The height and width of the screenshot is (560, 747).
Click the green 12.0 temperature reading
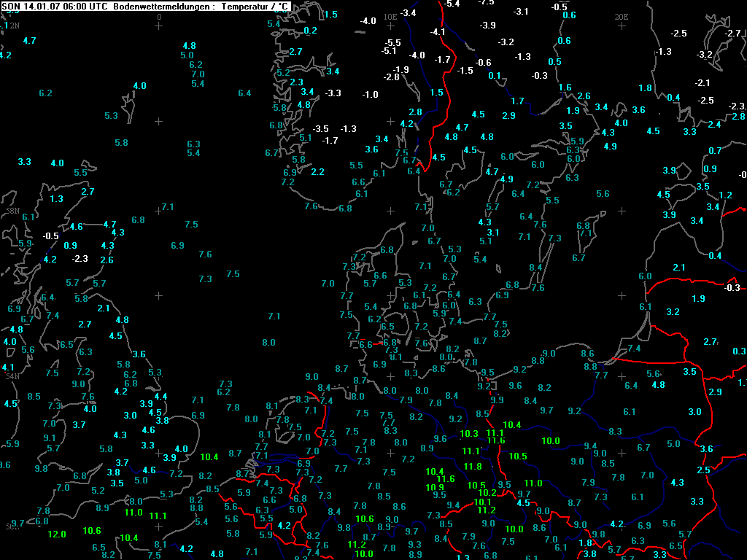(x=57, y=534)
